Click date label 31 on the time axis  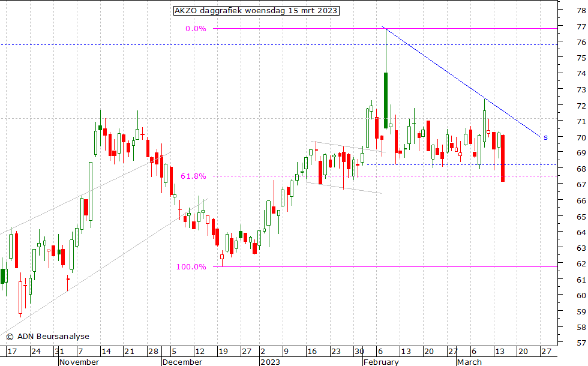[59, 352]
